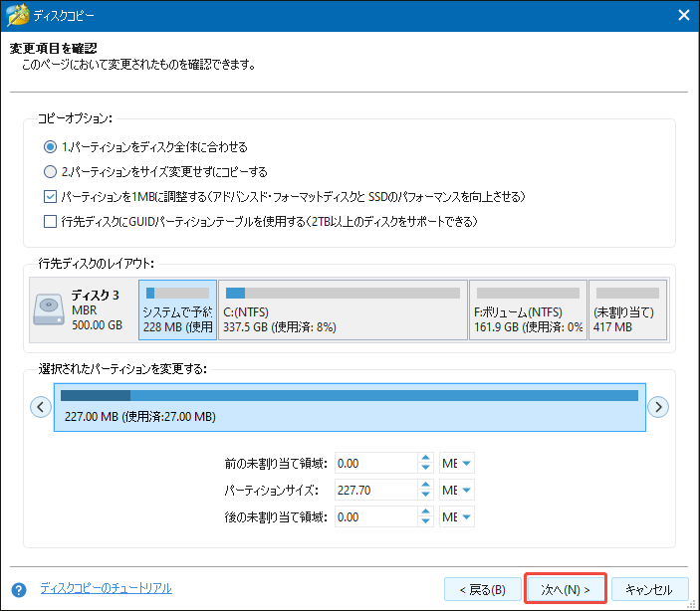The height and width of the screenshot is (611, 700).
Task: Select option 1 fit partitions to entire disk
Action: click(x=50, y=147)
